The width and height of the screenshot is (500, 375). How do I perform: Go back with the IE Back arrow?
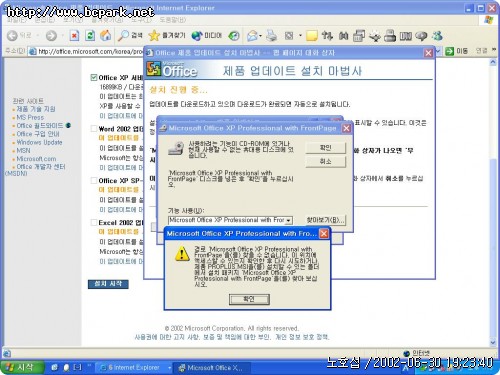(12, 36)
